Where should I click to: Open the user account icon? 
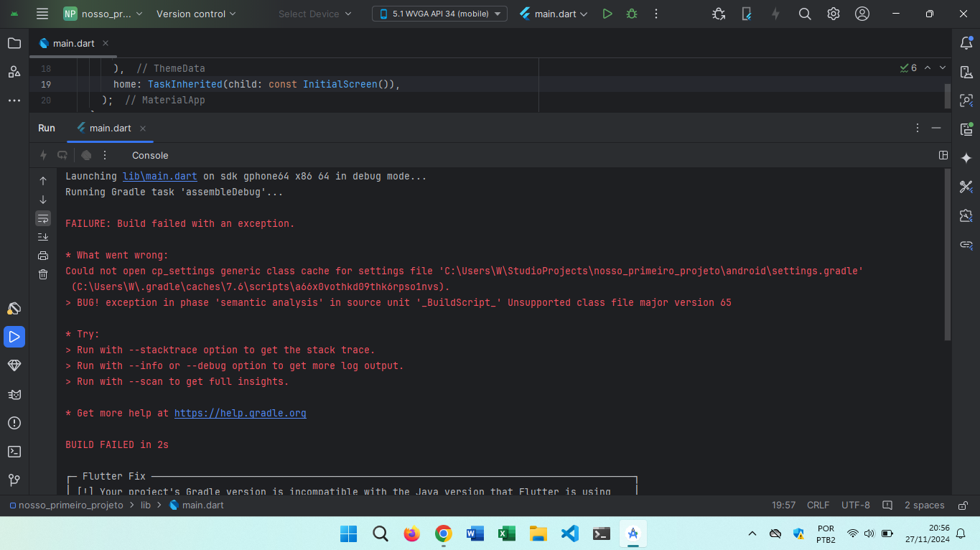(862, 14)
